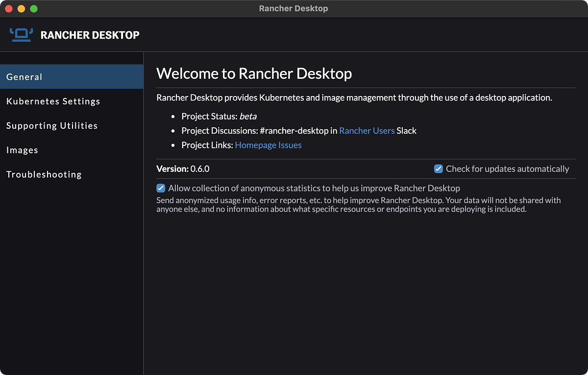Toggle the statistics collection consent checkbox
This screenshot has height=375, width=588.
click(x=161, y=188)
